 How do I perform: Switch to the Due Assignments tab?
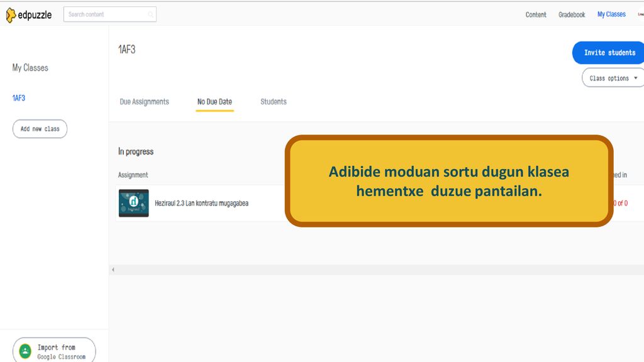pos(144,102)
